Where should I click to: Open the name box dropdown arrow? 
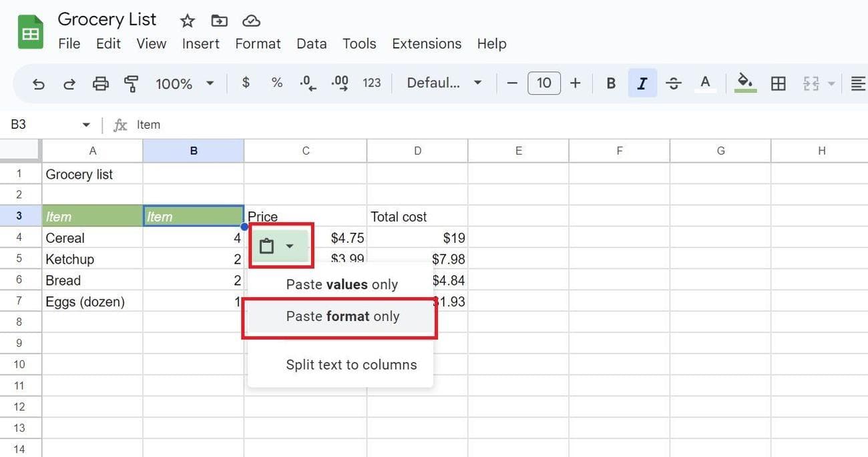tap(86, 125)
